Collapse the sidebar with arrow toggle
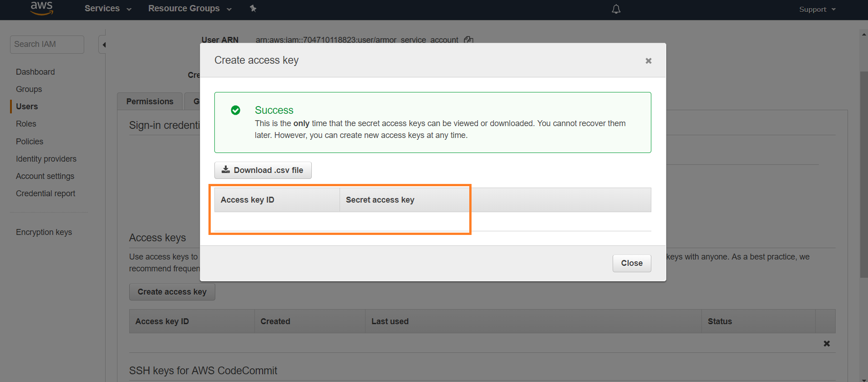 click(103, 45)
